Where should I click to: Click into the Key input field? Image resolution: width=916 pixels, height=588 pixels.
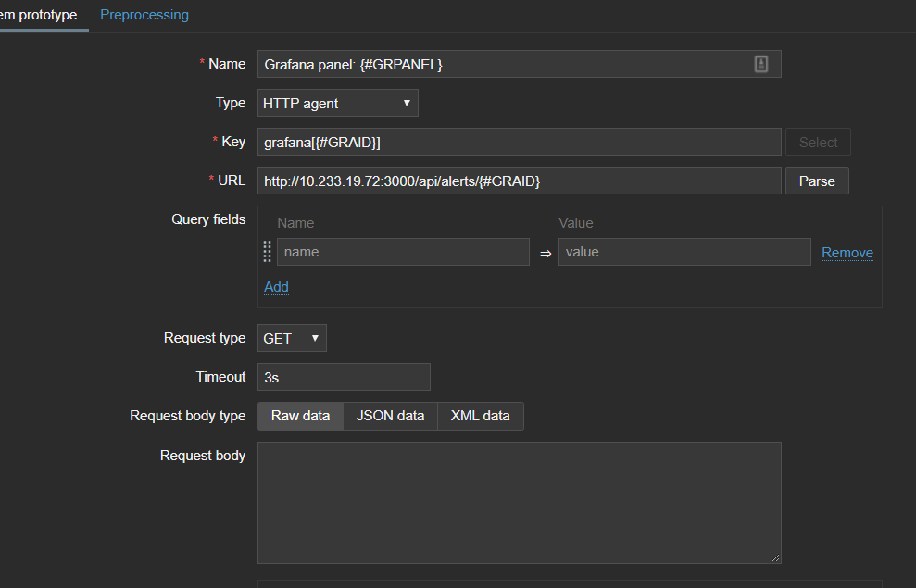(519, 142)
